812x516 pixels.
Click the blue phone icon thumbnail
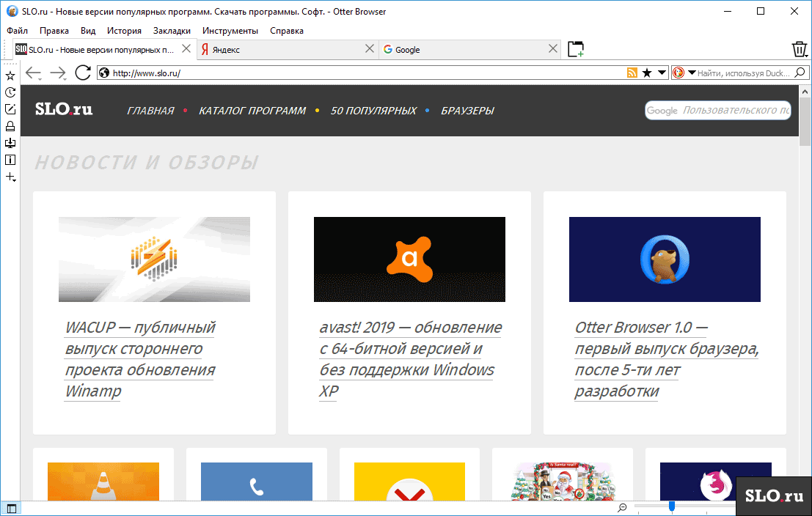coord(257,482)
